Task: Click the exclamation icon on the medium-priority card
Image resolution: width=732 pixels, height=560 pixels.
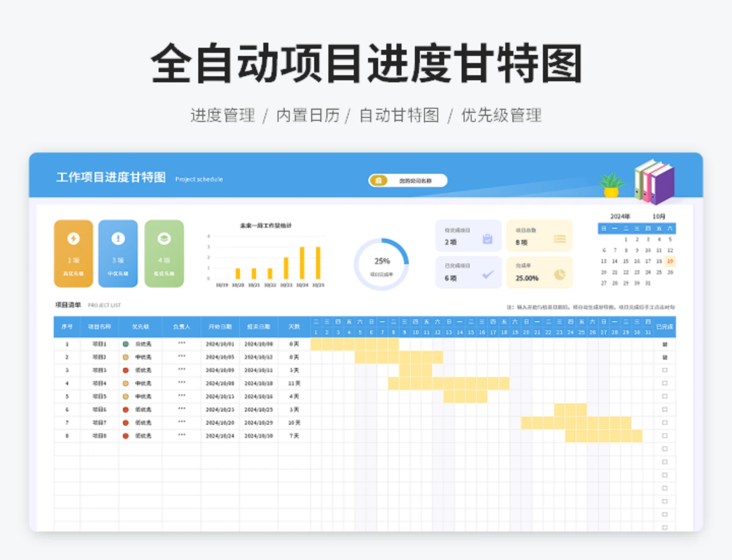Action: tap(118, 239)
